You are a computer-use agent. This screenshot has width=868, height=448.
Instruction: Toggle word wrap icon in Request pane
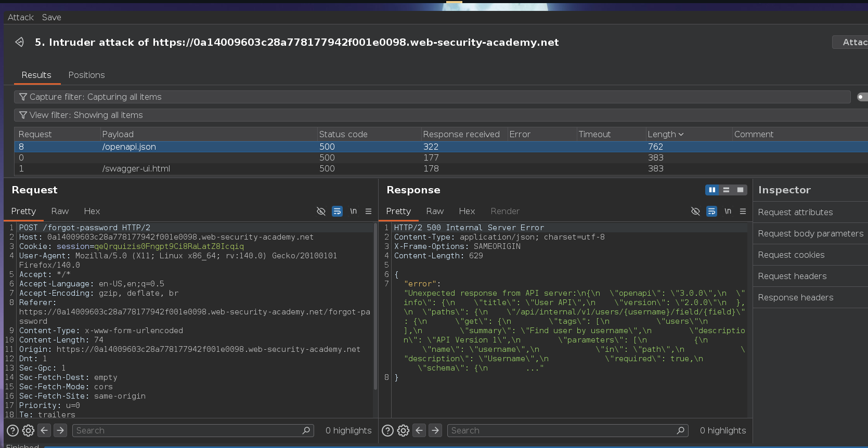click(x=337, y=211)
